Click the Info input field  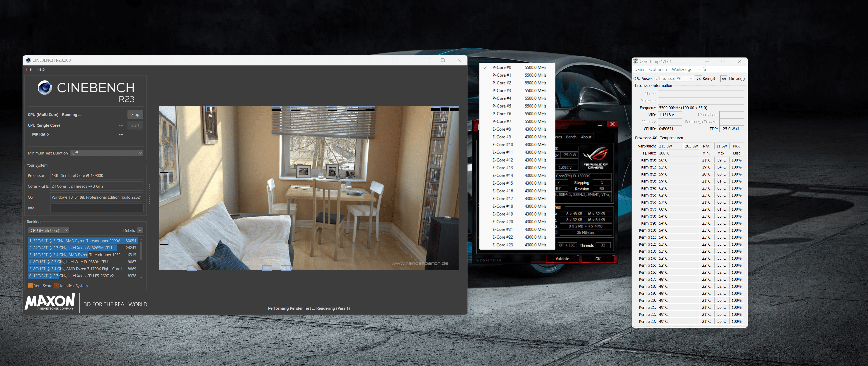(x=97, y=208)
